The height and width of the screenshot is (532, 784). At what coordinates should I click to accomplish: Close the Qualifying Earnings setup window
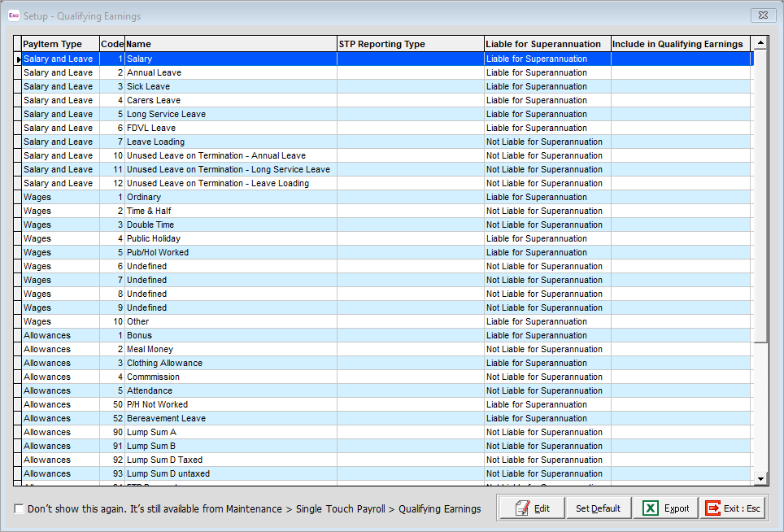click(763, 15)
